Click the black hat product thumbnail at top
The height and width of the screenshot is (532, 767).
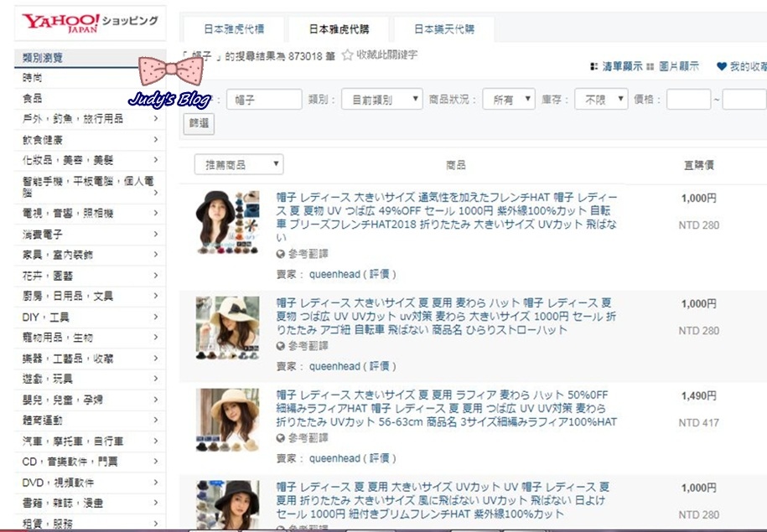227,223
